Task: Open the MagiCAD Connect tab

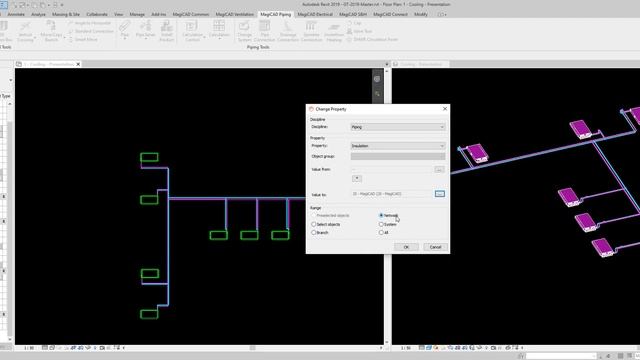Action: click(x=390, y=14)
